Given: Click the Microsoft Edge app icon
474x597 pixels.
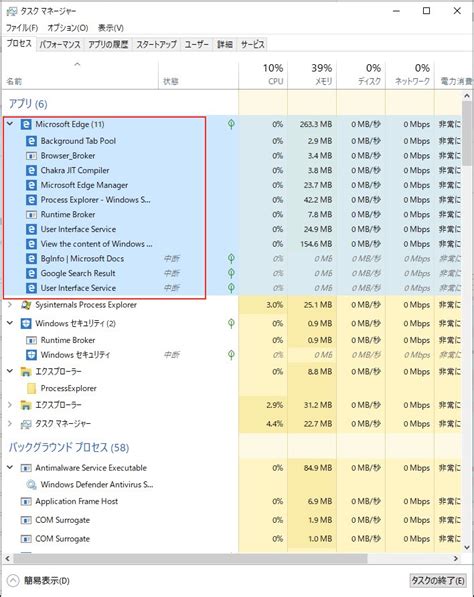Looking at the screenshot, I should pos(26,124).
